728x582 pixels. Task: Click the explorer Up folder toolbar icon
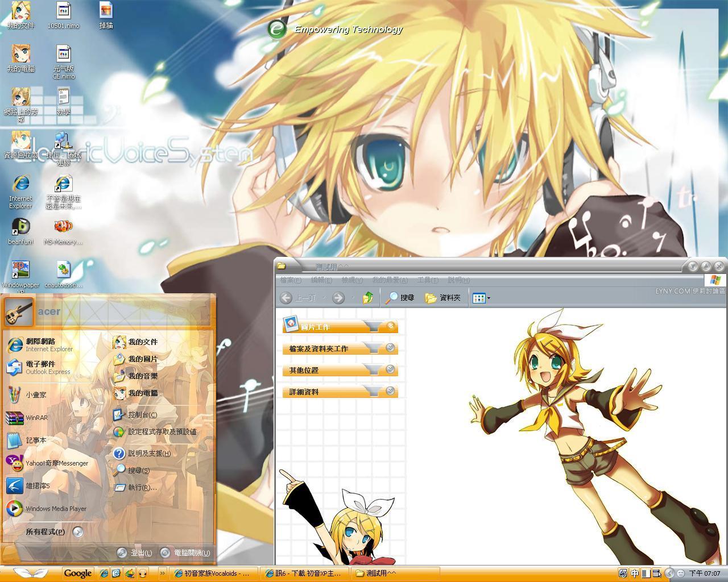(368, 297)
